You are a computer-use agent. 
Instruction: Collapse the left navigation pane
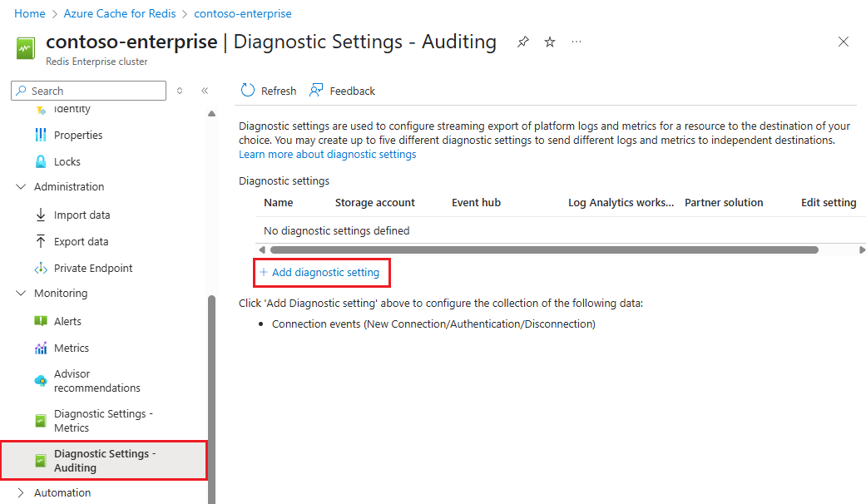click(205, 90)
